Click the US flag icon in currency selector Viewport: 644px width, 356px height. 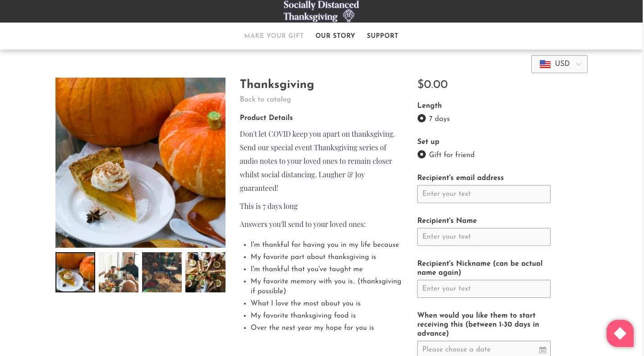(x=545, y=64)
